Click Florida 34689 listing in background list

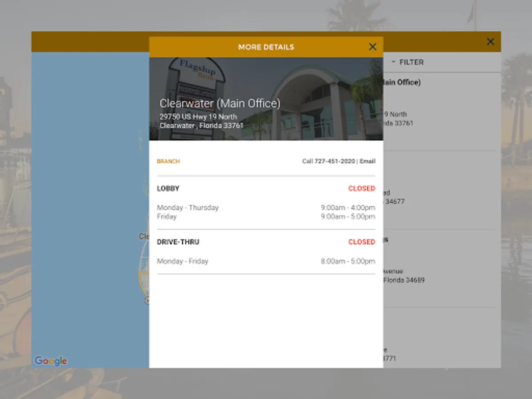[404, 280]
